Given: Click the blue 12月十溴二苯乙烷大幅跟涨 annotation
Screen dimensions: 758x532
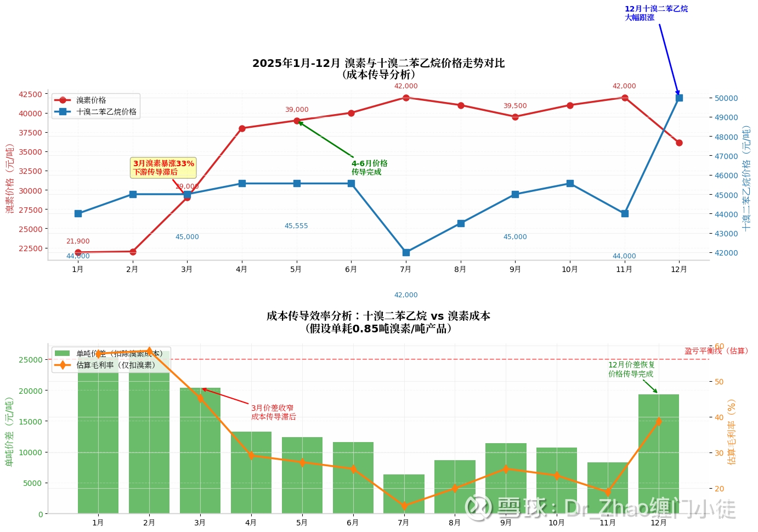Looking at the screenshot, I should point(656,13).
